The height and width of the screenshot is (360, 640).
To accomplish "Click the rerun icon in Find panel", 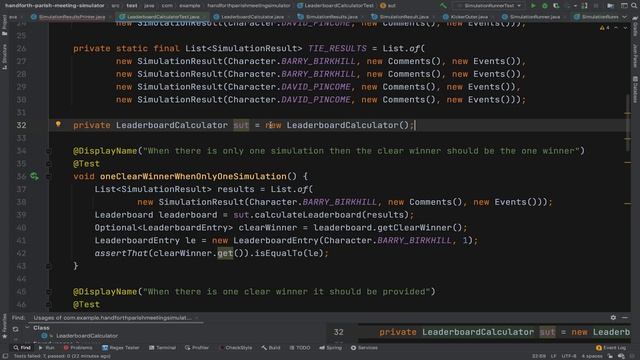I will pos(15,329).
